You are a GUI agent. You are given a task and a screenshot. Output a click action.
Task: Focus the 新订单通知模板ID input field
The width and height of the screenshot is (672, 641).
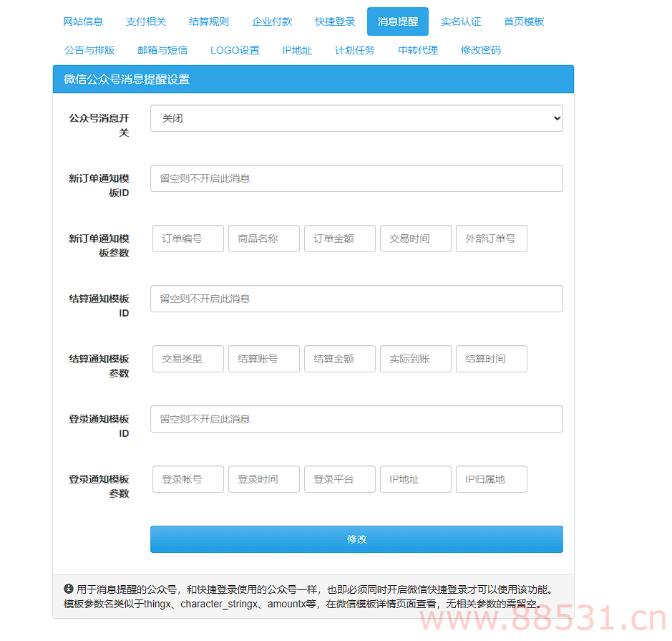356,178
